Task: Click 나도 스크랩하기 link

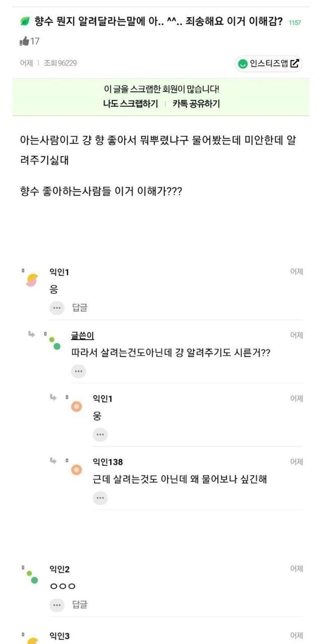Action: tap(130, 104)
